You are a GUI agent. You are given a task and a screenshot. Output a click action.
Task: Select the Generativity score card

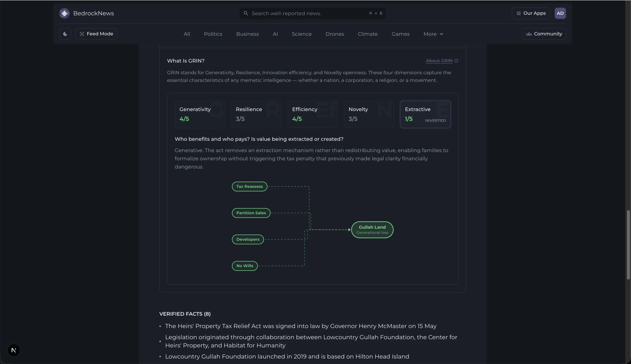200,114
